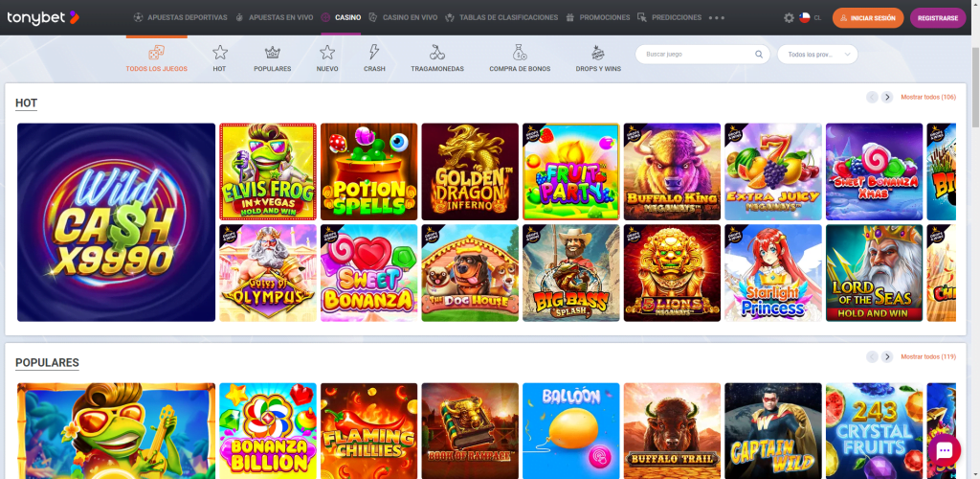The height and width of the screenshot is (479, 980).
Task: Open Balloon game
Action: (571, 431)
